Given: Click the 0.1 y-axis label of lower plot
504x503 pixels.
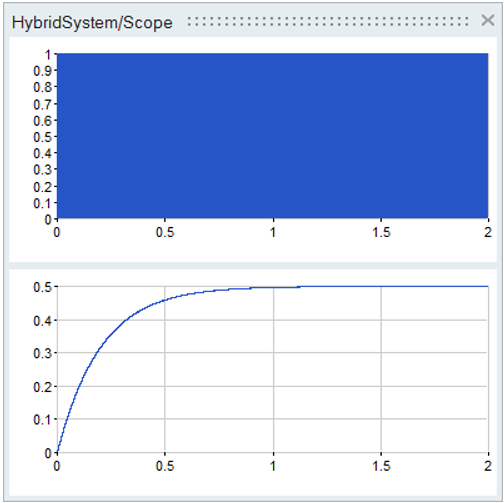Looking at the screenshot, I should (x=43, y=419).
